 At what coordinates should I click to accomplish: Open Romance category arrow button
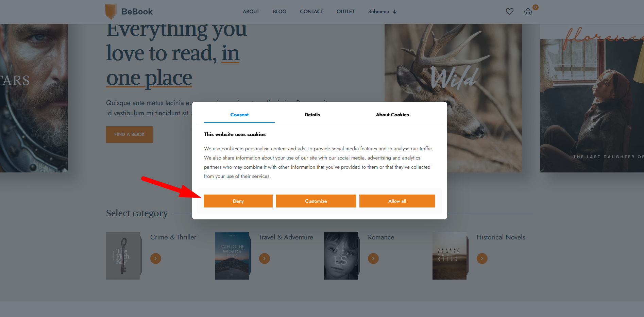373,258
